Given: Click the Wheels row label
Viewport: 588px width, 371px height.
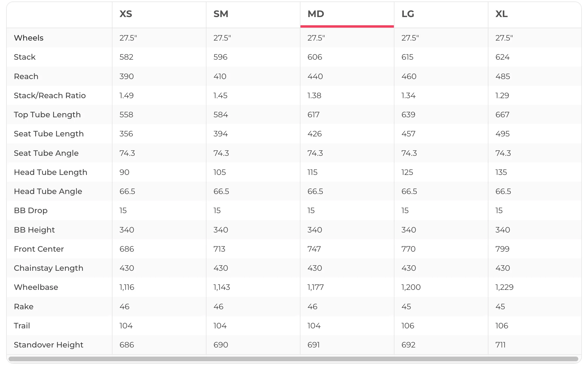Looking at the screenshot, I should pyautogui.click(x=28, y=38).
